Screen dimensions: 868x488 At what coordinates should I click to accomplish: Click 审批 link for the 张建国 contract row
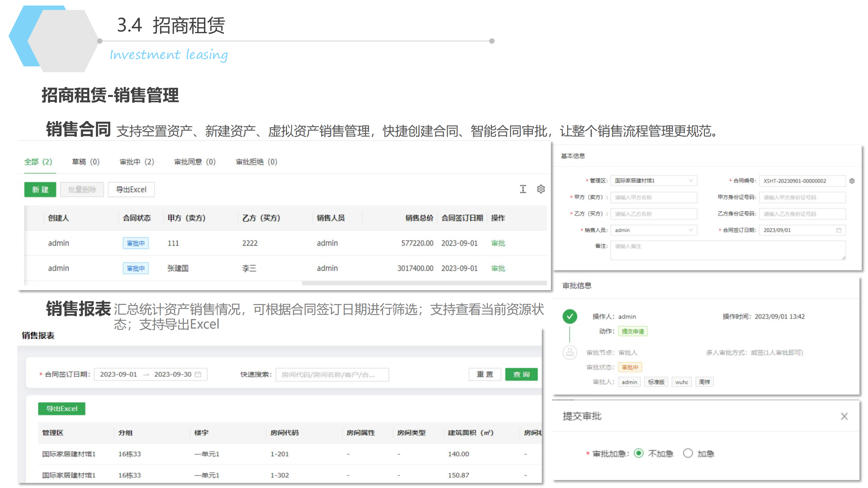click(498, 268)
